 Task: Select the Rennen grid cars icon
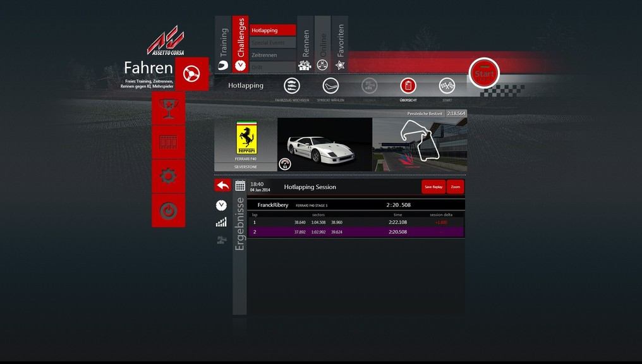tap(305, 65)
